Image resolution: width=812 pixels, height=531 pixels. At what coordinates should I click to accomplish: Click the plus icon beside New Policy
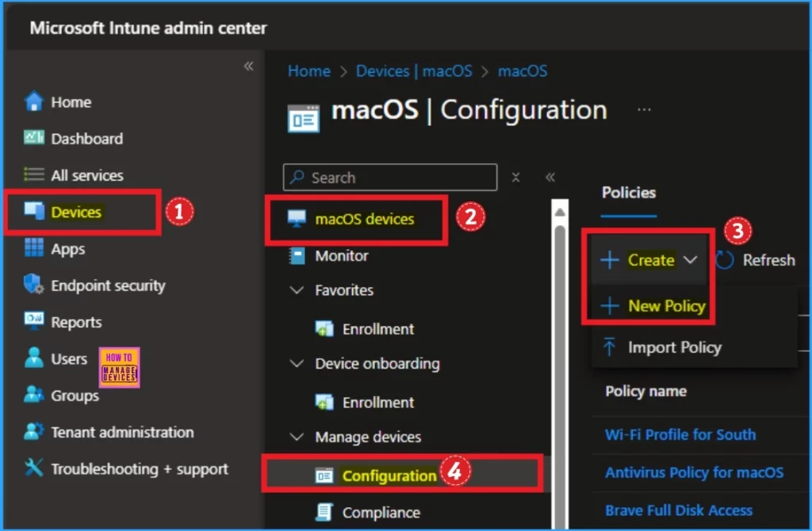(x=610, y=306)
